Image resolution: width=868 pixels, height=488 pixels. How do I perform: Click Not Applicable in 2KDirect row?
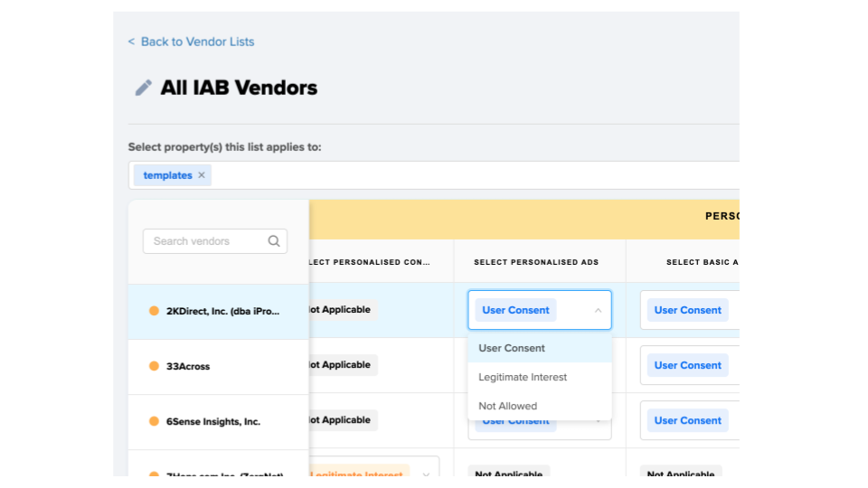coord(343,309)
